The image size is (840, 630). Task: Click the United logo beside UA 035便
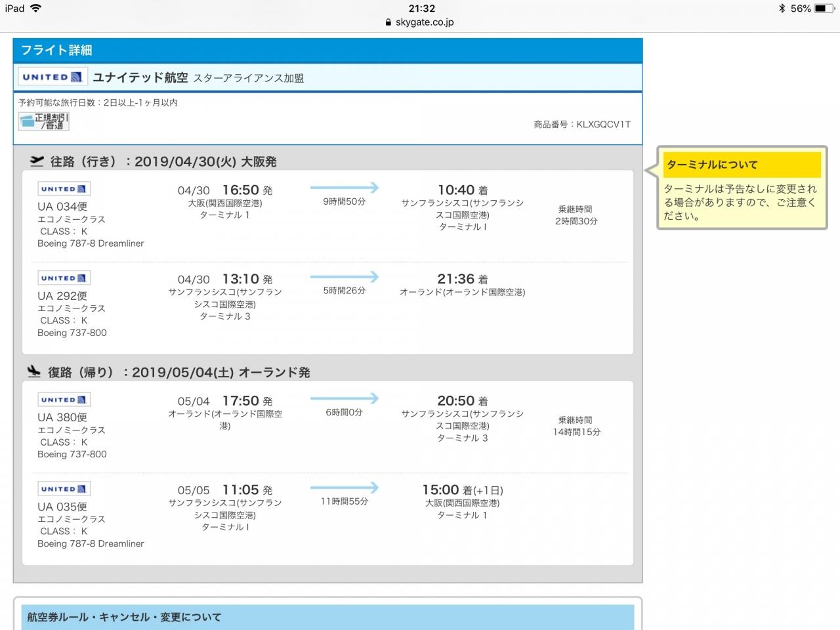point(64,489)
